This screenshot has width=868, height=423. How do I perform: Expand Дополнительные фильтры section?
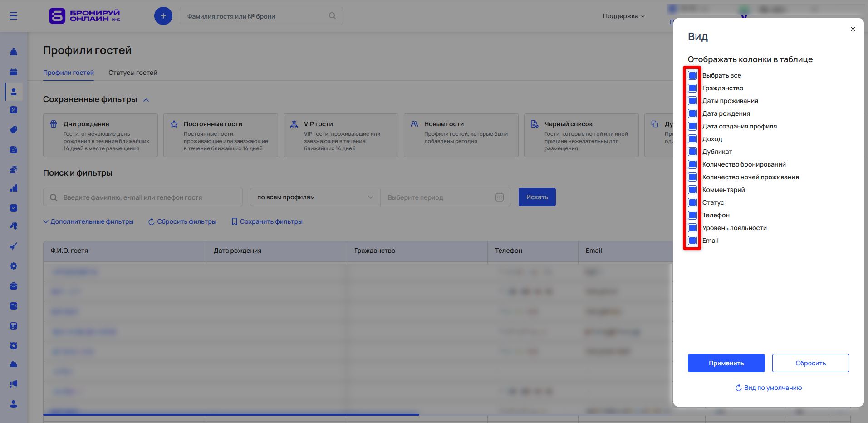[88, 221]
